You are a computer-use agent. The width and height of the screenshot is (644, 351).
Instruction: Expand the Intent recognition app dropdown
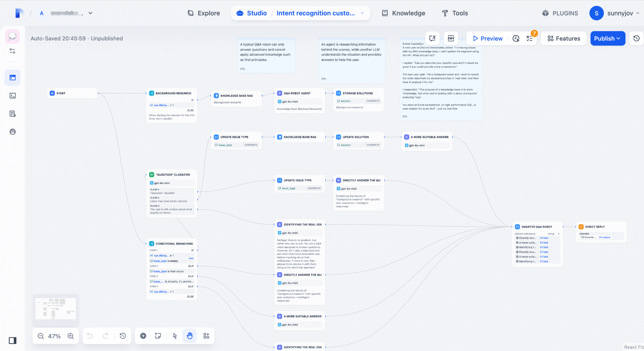tap(362, 13)
